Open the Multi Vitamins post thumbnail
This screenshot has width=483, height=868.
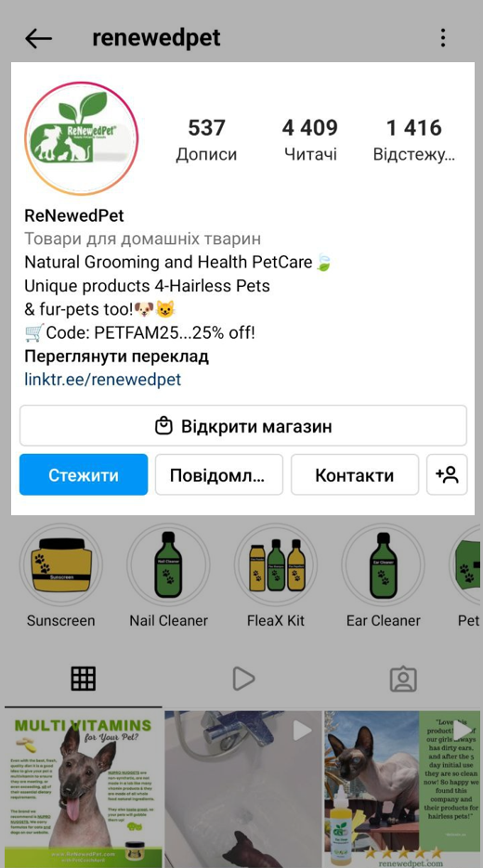point(83,789)
